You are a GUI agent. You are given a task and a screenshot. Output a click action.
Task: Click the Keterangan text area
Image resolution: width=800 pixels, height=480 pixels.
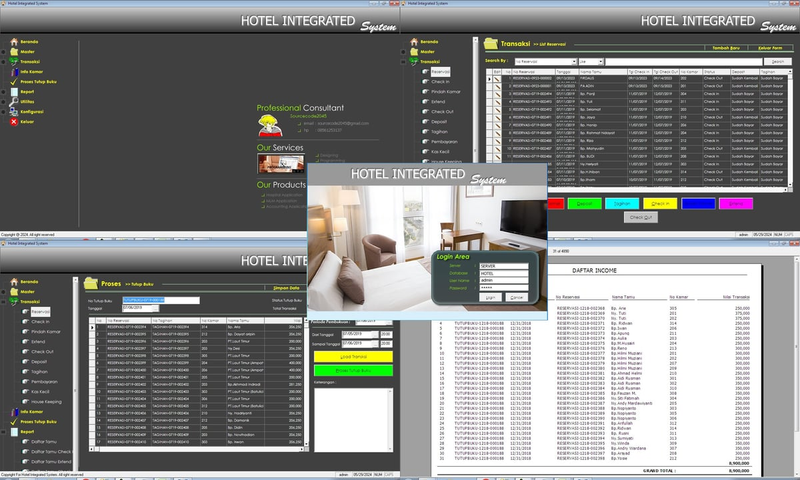353,420
